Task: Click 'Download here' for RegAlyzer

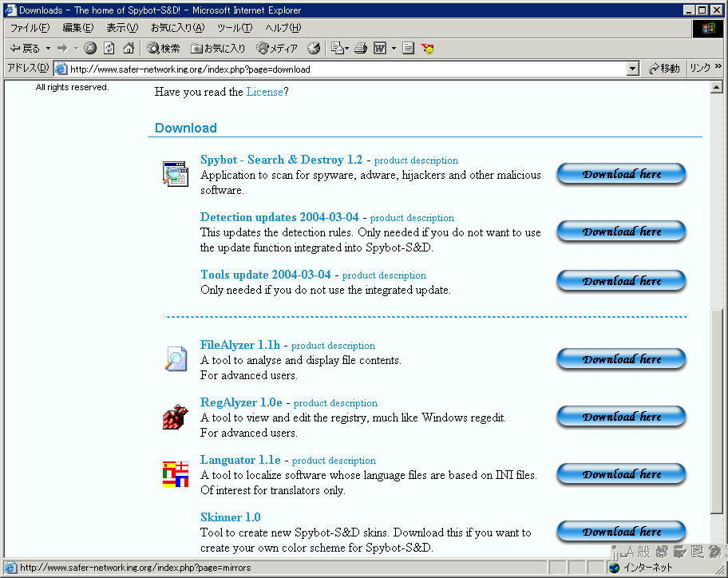Action: pos(621,417)
